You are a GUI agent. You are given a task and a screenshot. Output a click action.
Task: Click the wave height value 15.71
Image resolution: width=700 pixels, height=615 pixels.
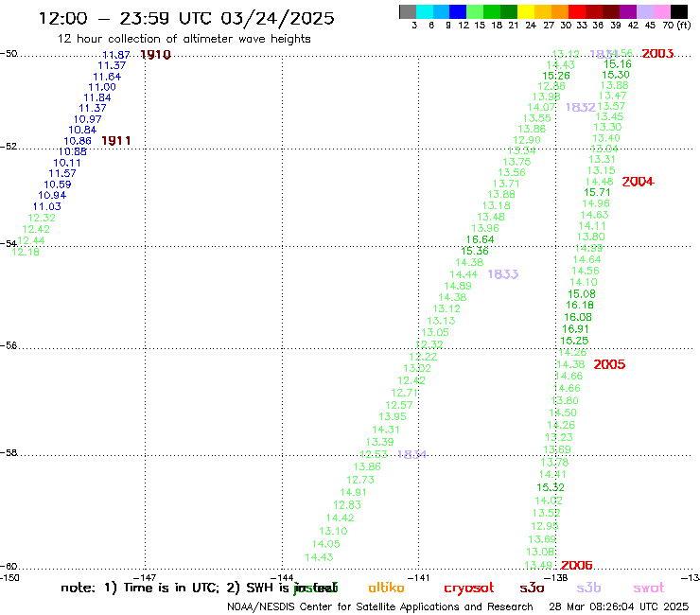(597, 192)
